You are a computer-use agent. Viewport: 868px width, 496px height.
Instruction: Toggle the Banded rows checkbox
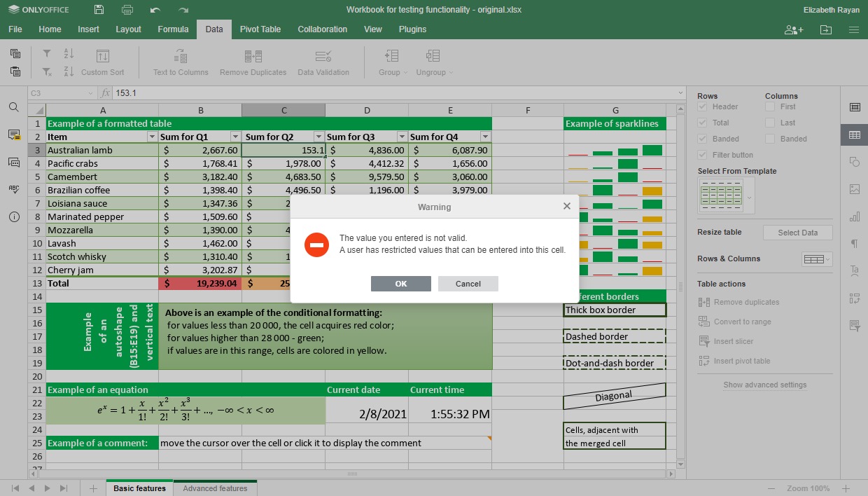coord(702,139)
